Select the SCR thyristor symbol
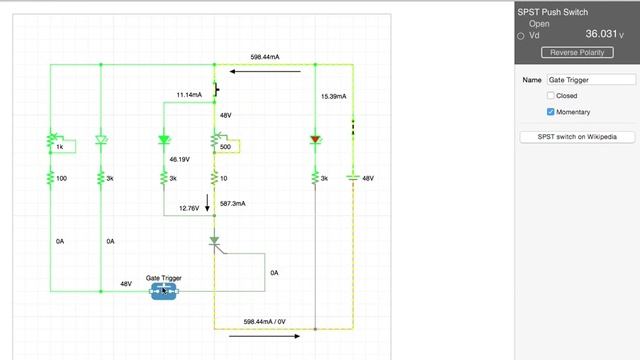Viewport: 640px width, 360px height. 215,241
